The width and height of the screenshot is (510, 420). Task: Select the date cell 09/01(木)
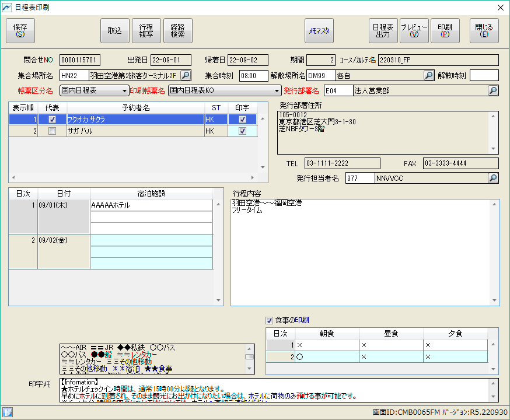(x=64, y=216)
